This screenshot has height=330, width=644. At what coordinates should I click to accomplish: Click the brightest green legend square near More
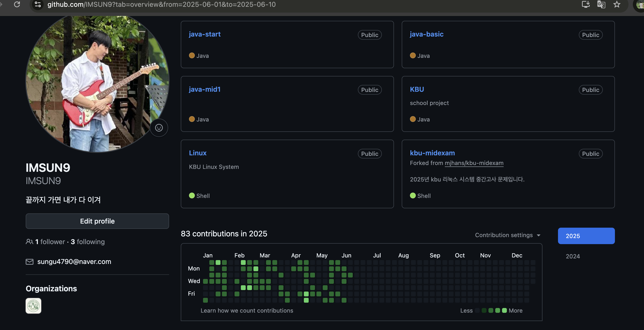pyautogui.click(x=504, y=310)
